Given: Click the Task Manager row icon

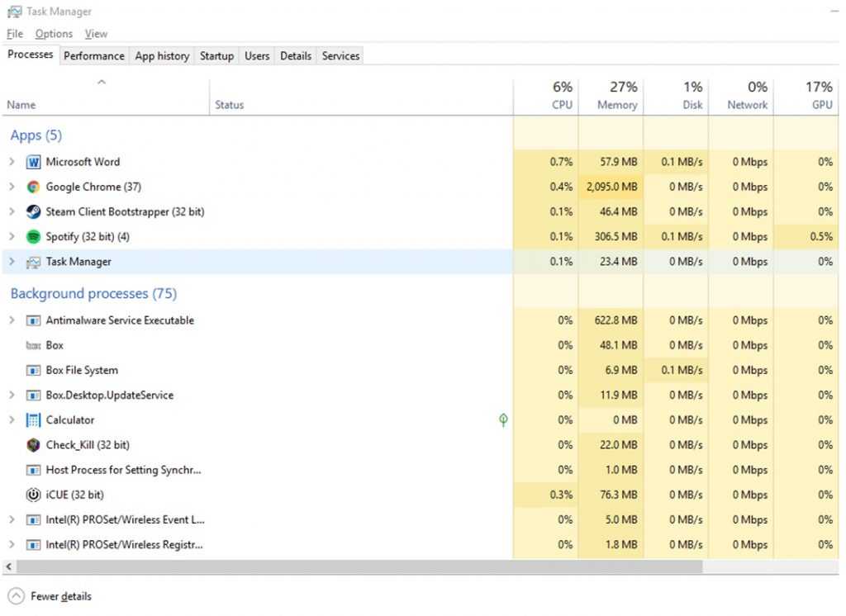Looking at the screenshot, I should (x=33, y=262).
